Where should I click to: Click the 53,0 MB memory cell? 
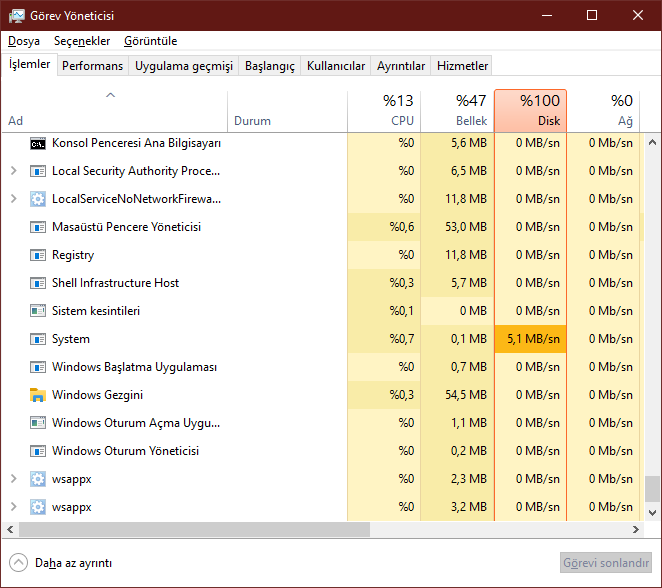click(457, 227)
